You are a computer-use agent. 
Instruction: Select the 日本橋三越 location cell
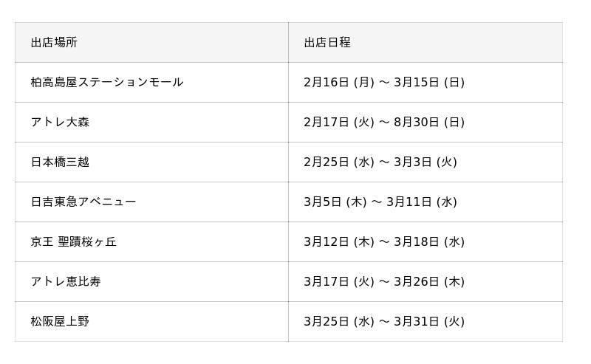pos(60,162)
